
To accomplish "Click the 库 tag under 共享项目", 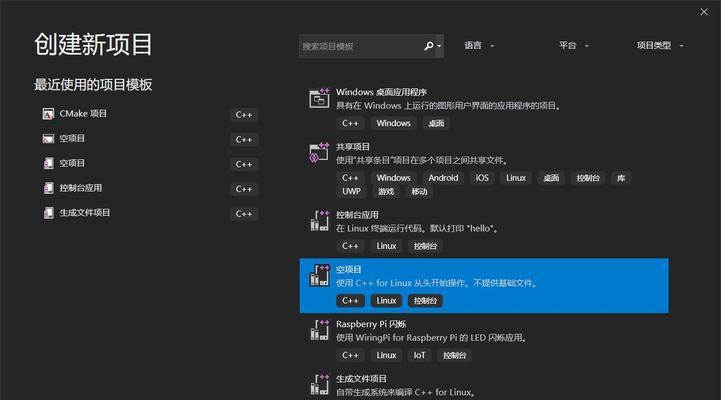I will coord(621,178).
